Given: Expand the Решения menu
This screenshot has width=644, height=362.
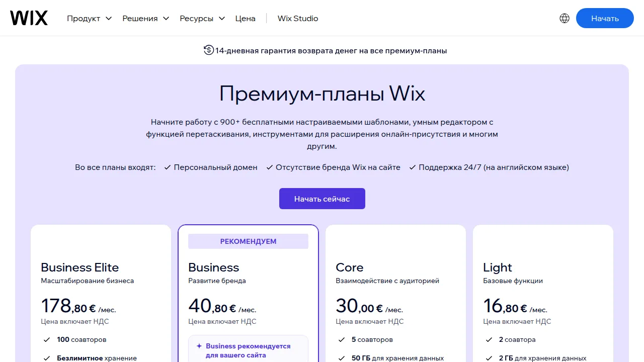Looking at the screenshot, I should [x=146, y=18].
